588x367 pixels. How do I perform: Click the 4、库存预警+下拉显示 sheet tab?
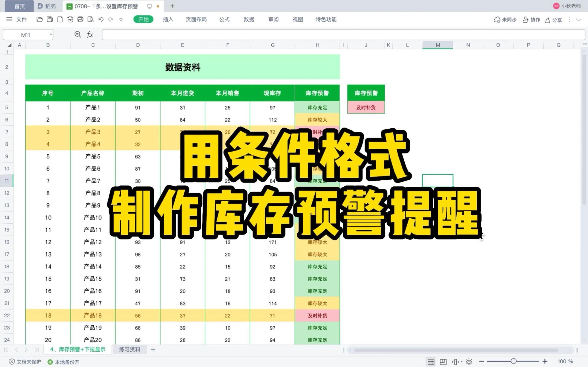pos(78,349)
